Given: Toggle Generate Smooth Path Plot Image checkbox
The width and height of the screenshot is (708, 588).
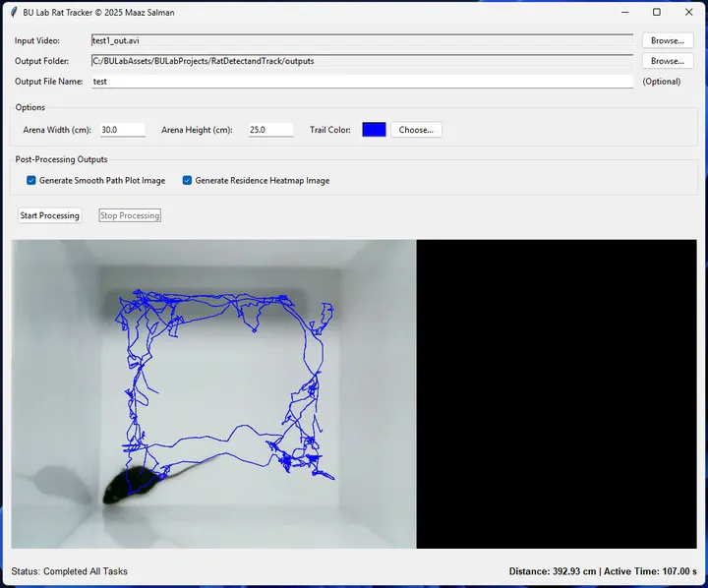Looking at the screenshot, I should click(31, 181).
